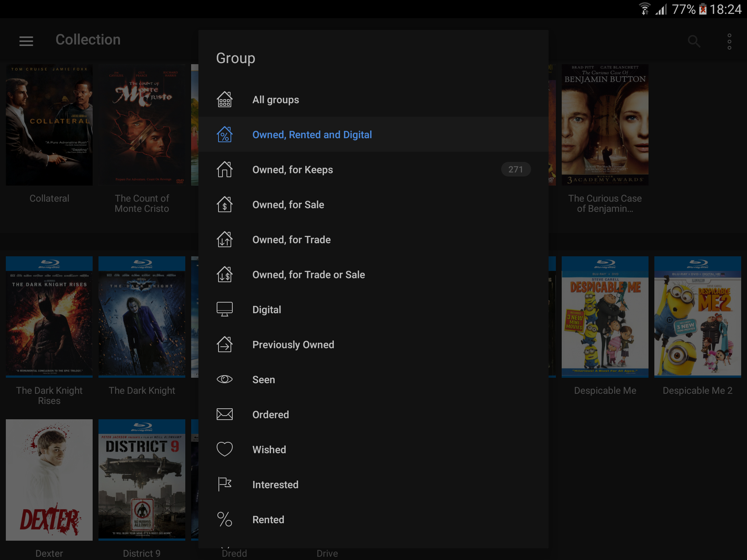Choose Owned, for Keeps group

(373, 169)
